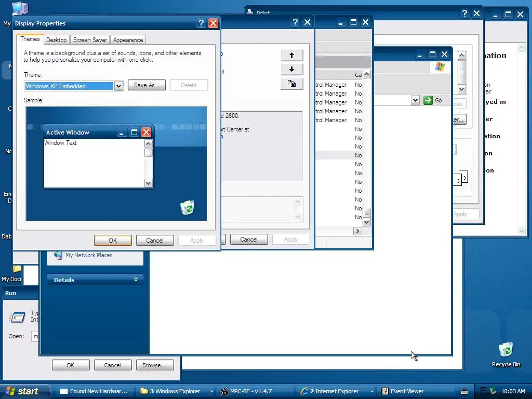Switch to MPC-BE v1.4.7 on taskbar

click(257, 391)
